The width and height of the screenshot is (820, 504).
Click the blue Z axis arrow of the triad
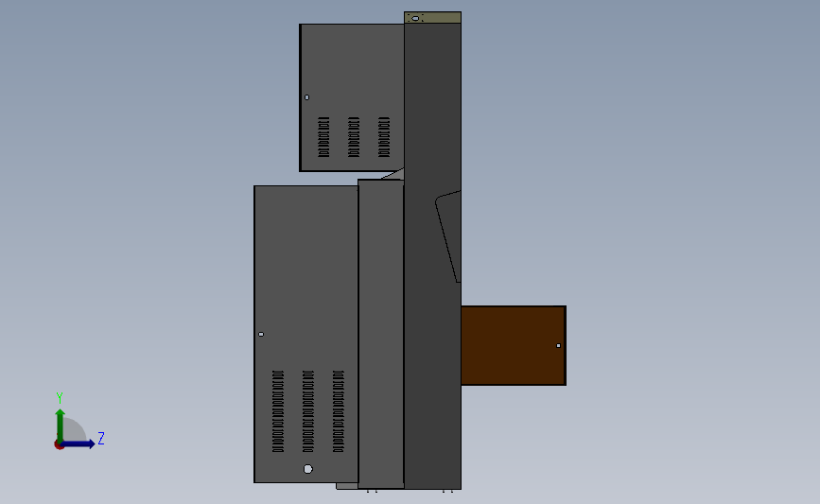click(79, 444)
